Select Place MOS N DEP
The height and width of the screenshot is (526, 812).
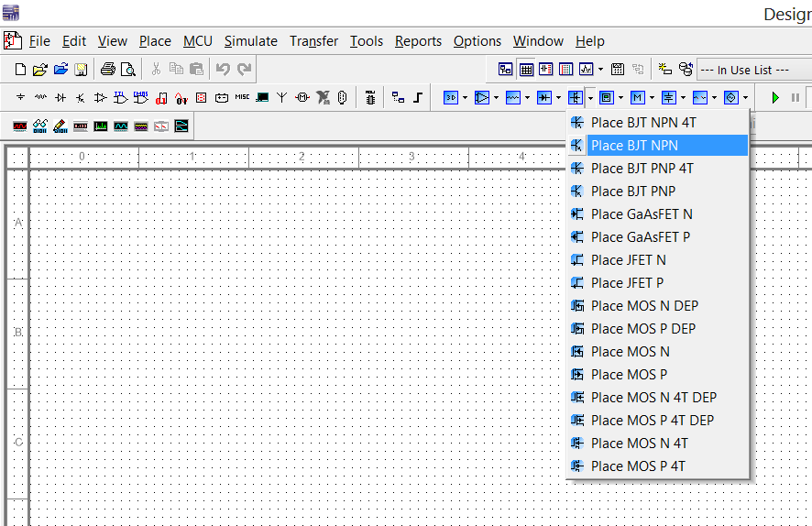[x=658, y=305]
